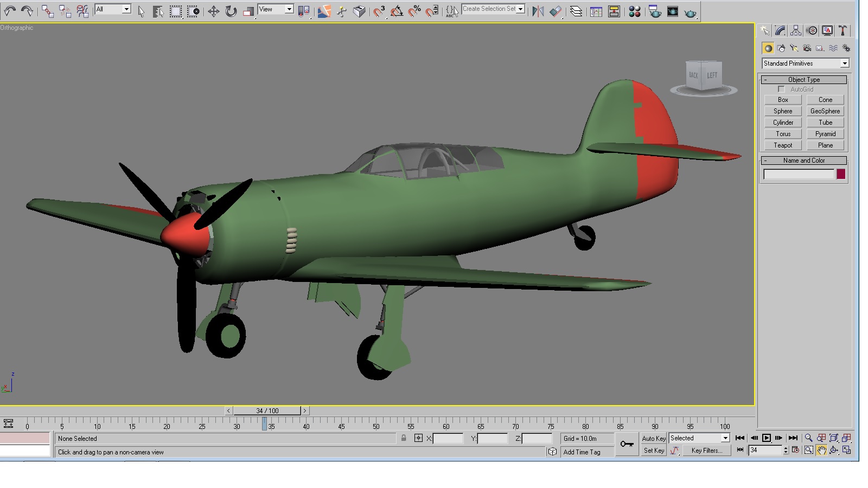The height and width of the screenshot is (488, 868).
Task: Enable the AutoGrid checkbox
Action: [781, 89]
